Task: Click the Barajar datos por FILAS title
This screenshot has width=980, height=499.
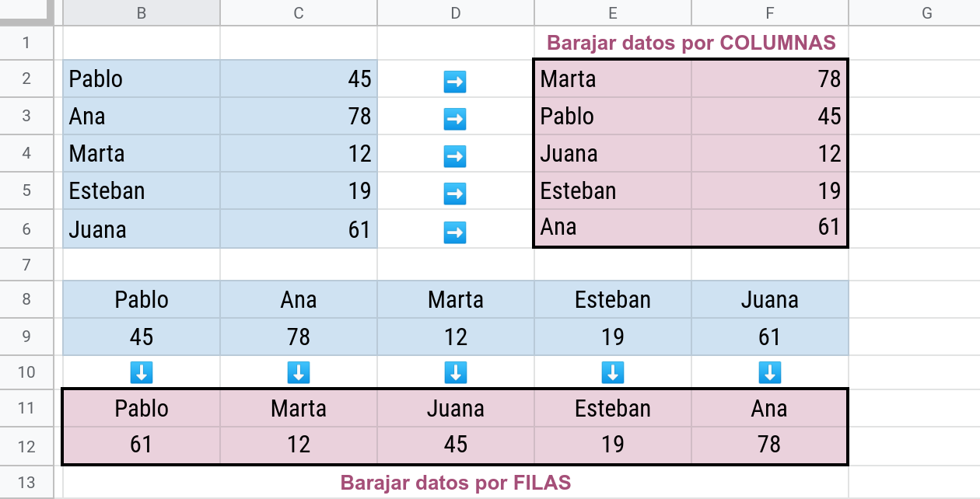Action: click(456, 483)
